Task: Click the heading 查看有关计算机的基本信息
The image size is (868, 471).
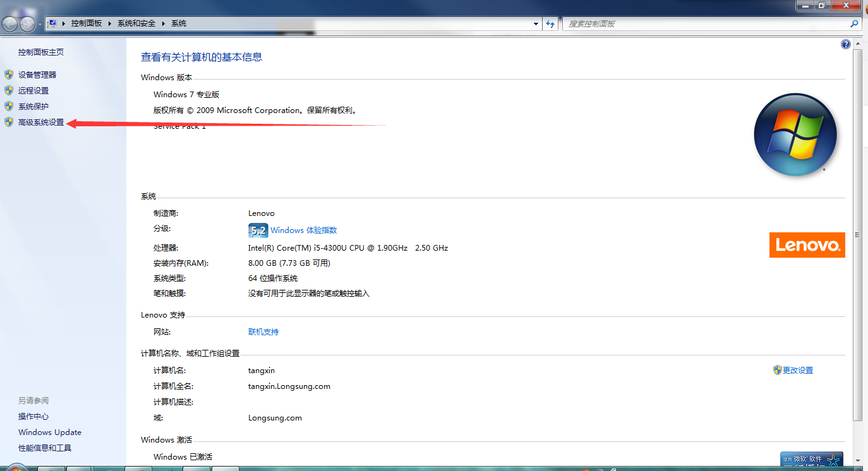Action: 202,57
